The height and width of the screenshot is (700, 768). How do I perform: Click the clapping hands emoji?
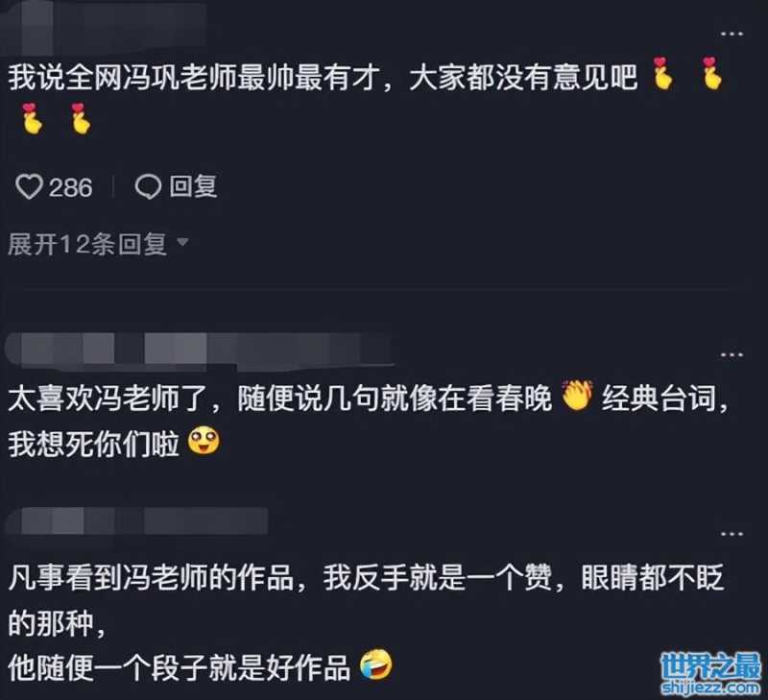point(577,395)
